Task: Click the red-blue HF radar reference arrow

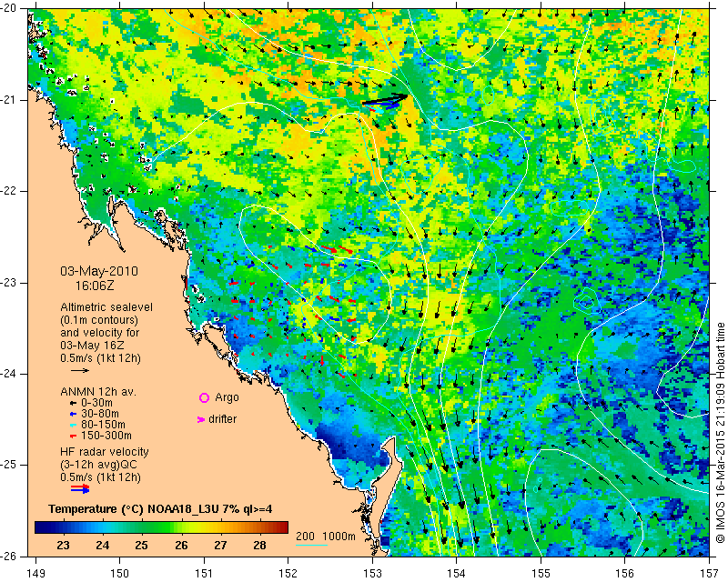Action: 80,488
